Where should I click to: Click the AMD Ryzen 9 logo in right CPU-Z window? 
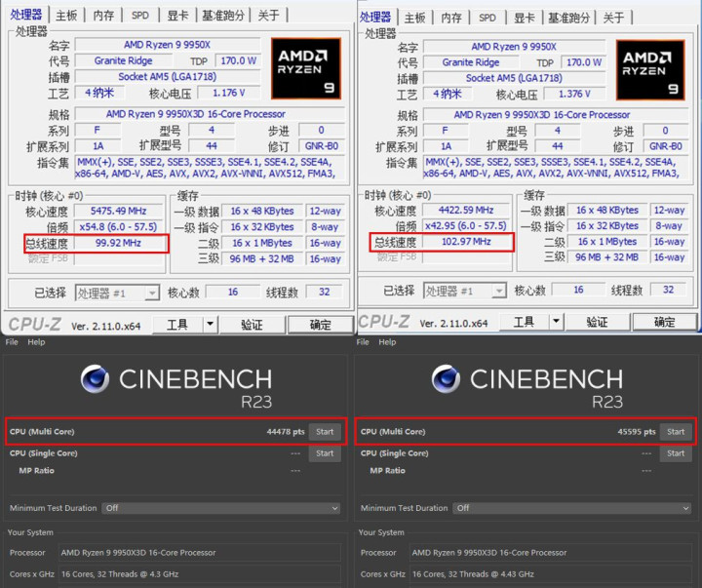(x=654, y=68)
